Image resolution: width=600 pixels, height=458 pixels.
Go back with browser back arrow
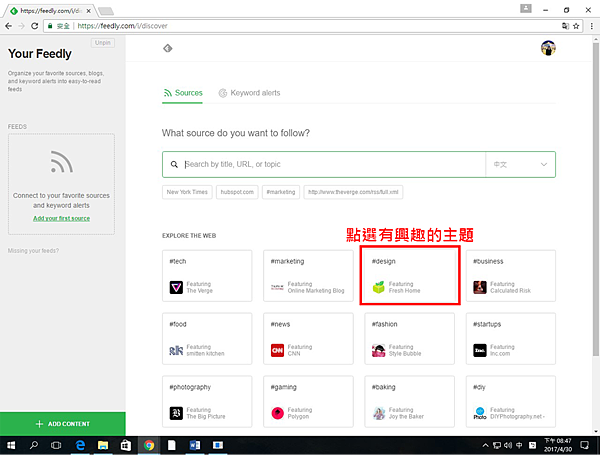coord(8,26)
